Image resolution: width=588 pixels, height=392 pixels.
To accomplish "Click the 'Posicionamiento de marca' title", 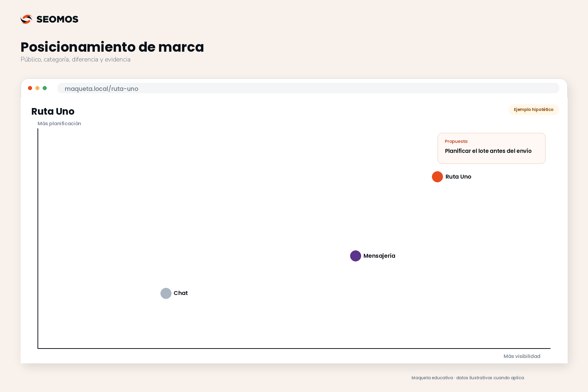I will tap(112, 47).
